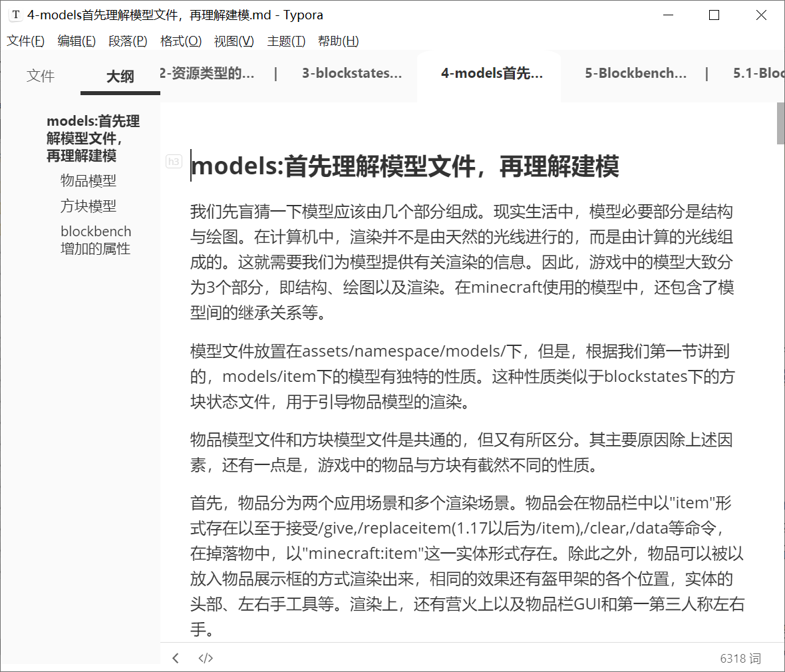
Task: Switch sidebar to 文件 tab
Action: pyautogui.click(x=41, y=76)
